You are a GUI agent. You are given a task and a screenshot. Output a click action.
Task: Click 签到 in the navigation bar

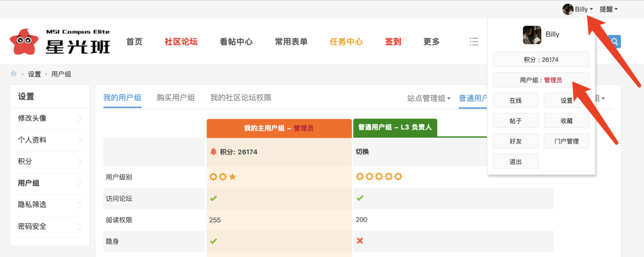point(393,42)
